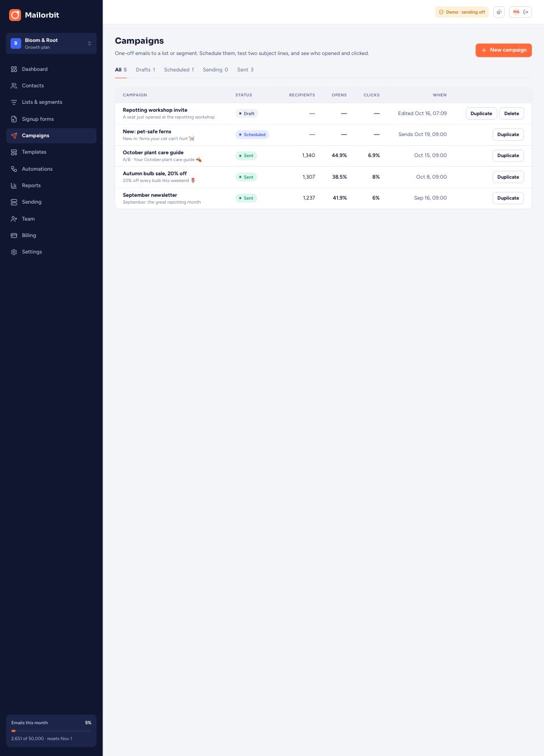Click Edited Oct 16, 07:09 text
Screen dimensions: 544x756
pos(422,113)
